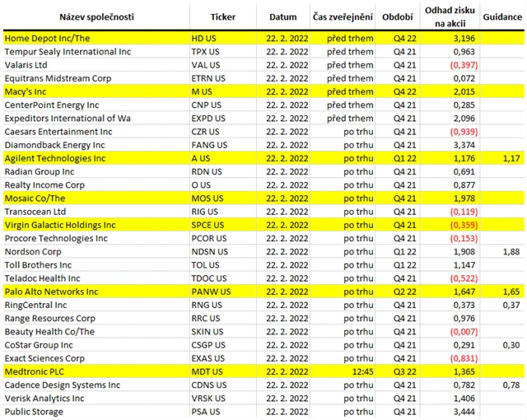Image resolution: width=527 pixels, height=420 pixels.
Task: Click the guidance value '0,78'
Action: (x=511, y=385)
